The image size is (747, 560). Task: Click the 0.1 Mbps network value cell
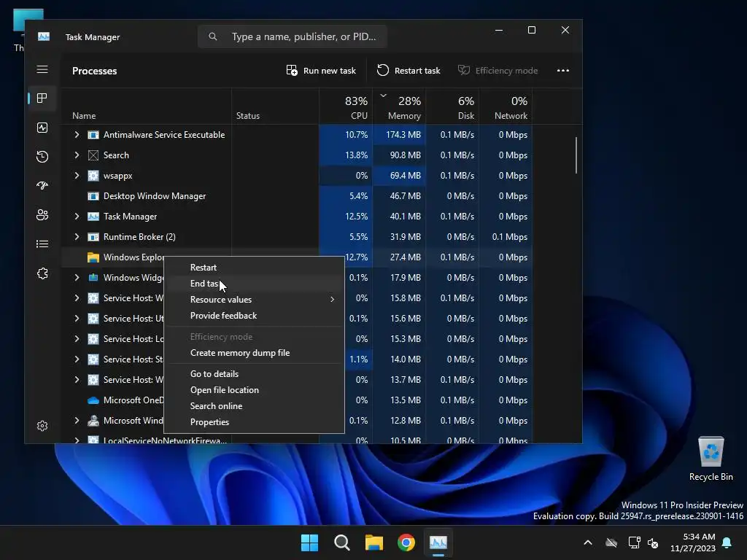[506, 237]
